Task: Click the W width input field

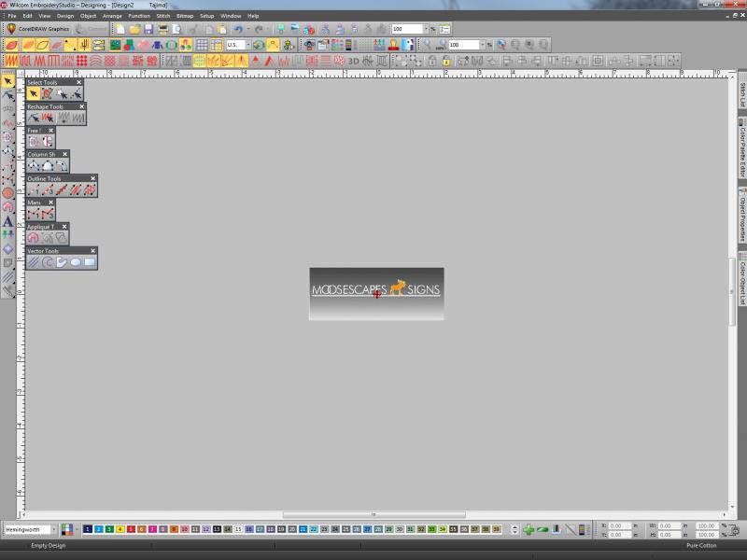Action: pos(669,525)
